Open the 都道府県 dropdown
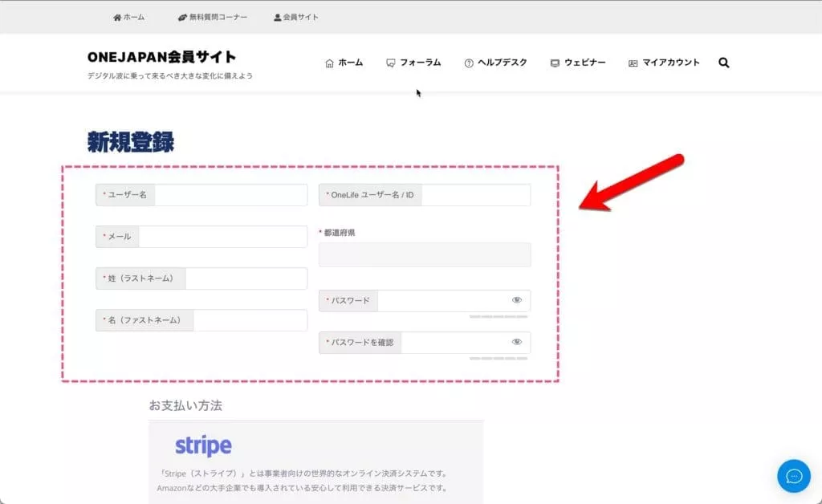Screen dimensions: 822x504 pyautogui.click(x=424, y=254)
